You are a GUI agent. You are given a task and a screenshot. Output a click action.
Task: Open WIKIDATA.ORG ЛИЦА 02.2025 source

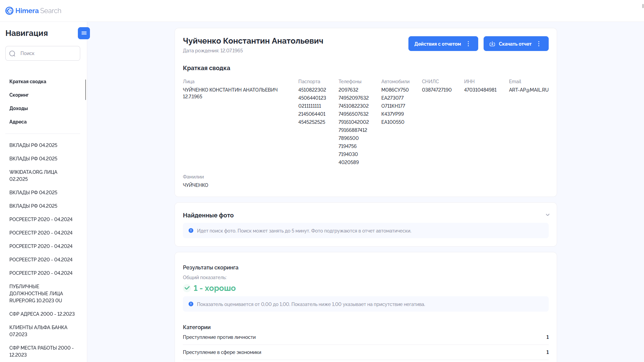point(34,175)
